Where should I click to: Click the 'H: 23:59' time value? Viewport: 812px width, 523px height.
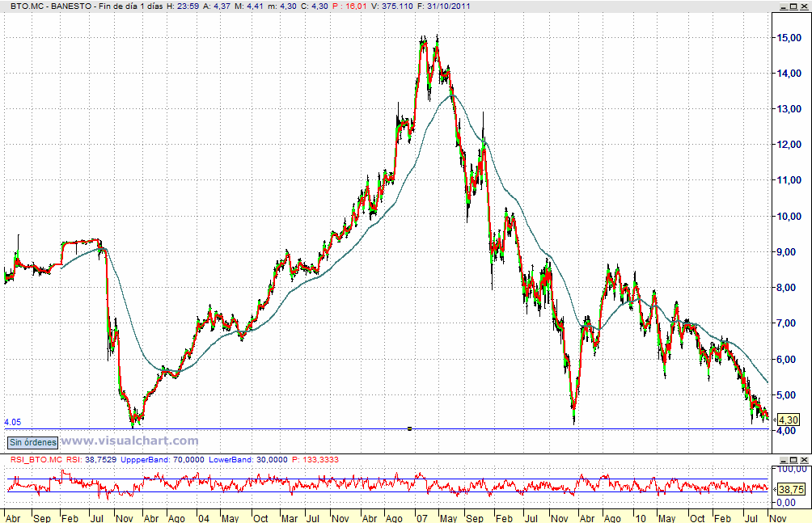[x=182, y=6]
